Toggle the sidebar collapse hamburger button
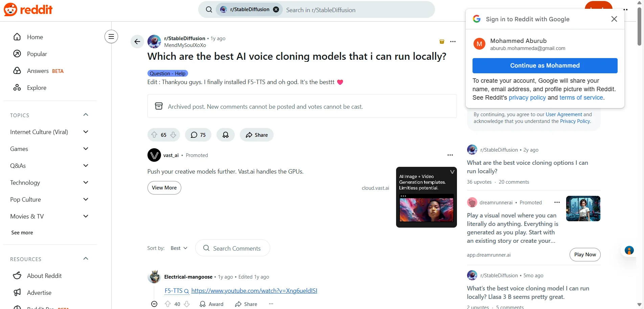The height and width of the screenshot is (309, 644). point(111,36)
